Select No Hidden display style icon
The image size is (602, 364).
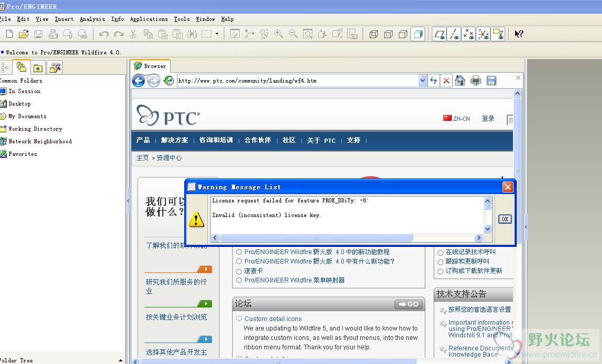click(x=403, y=34)
